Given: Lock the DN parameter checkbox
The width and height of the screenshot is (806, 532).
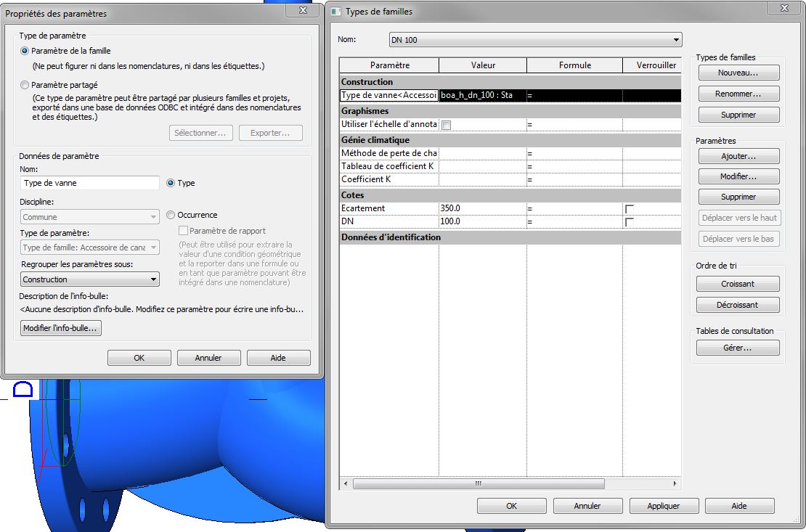Looking at the screenshot, I should point(630,221).
